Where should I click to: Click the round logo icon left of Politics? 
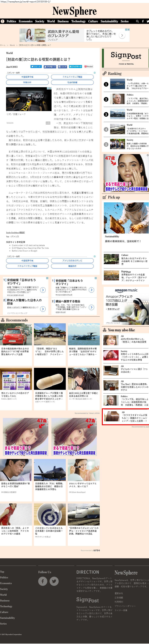click(x=2, y=22)
